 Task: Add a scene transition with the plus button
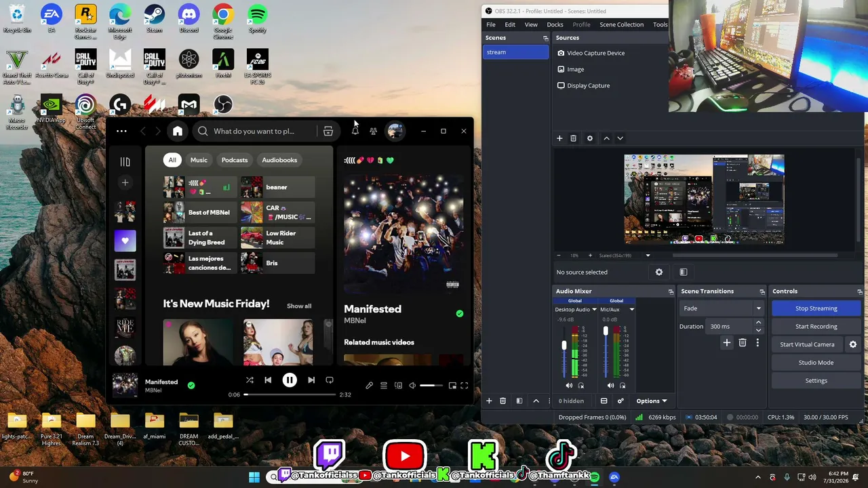coord(727,343)
